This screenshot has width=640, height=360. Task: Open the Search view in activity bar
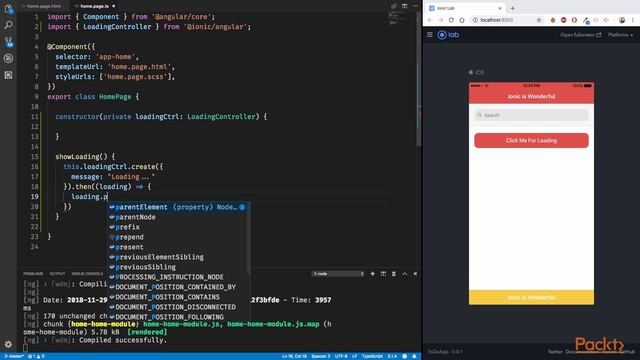click(8, 25)
